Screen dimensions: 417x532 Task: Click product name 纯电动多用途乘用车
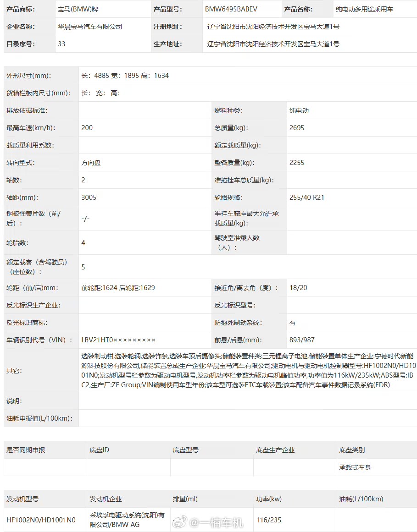pos(364,9)
